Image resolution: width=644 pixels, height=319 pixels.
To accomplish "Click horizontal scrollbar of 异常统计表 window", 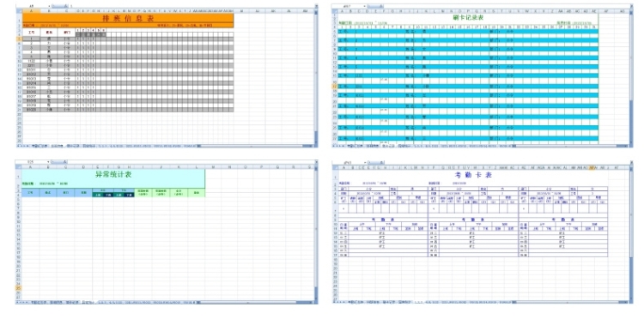I will tap(255, 303).
